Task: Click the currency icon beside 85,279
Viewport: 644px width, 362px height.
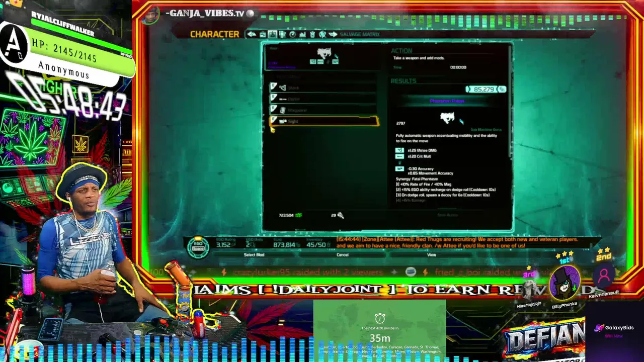Action: (501, 89)
